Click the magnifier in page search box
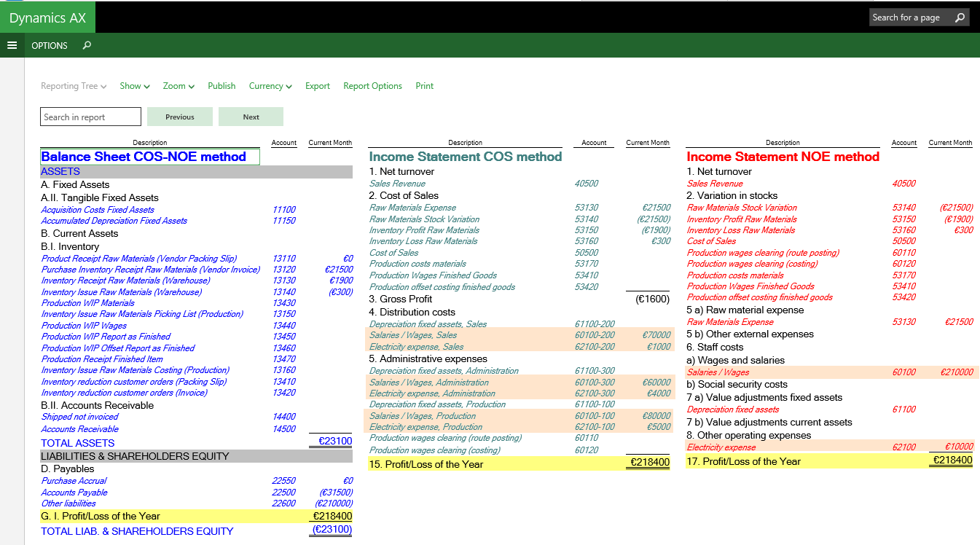The width and height of the screenshot is (980, 545). (960, 17)
